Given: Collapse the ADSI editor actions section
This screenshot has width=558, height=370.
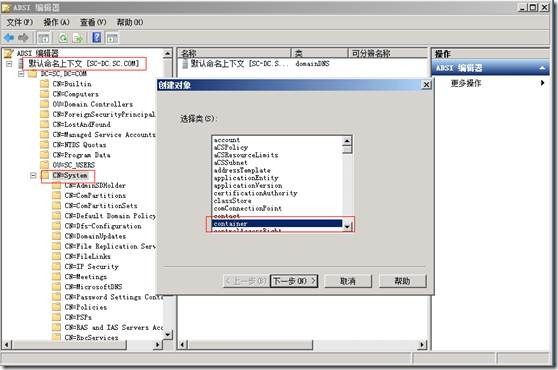Looking at the screenshot, I should [542, 68].
